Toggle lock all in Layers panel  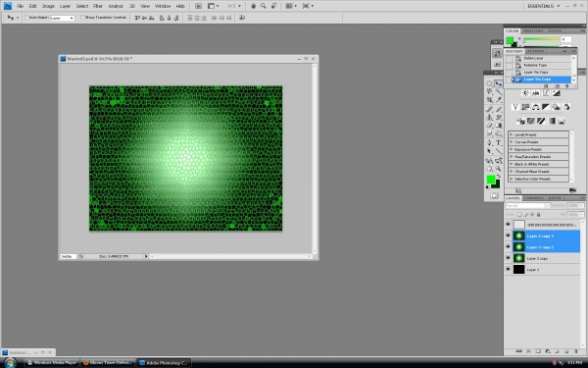click(538, 214)
